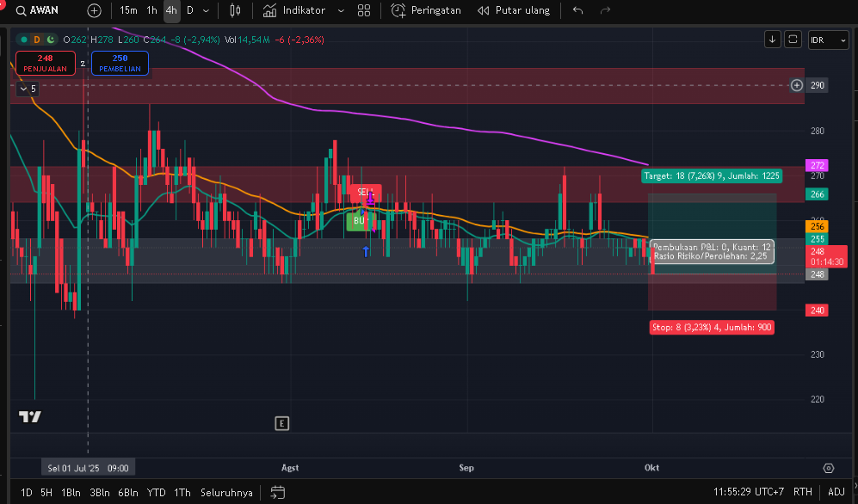Select the 15m timeframe
This screenshot has height=504, width=858.
tap(128, 10)
